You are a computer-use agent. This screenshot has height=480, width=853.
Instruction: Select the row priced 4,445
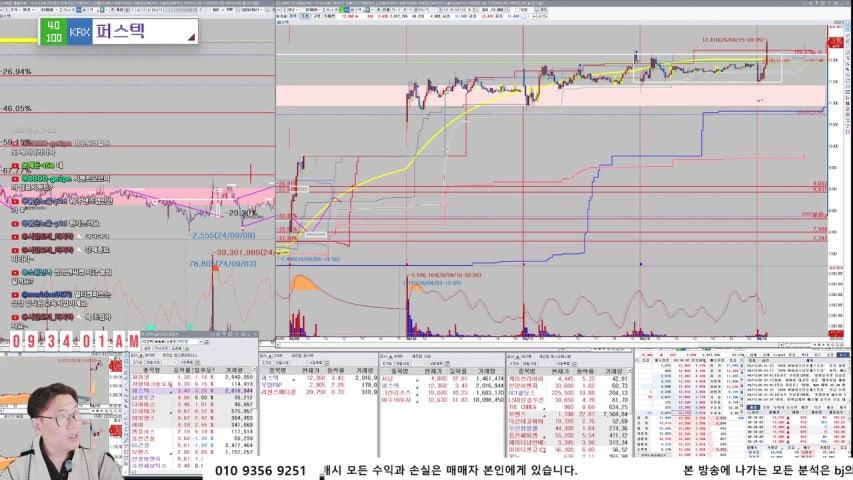pyautogui.click(x=567, y=378)
